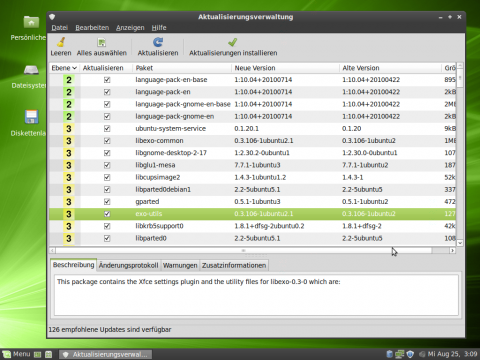Click the status text about 126 updates
Viewport: 480px width, 360px height.
pyautogui.click(x=110, y=330)
